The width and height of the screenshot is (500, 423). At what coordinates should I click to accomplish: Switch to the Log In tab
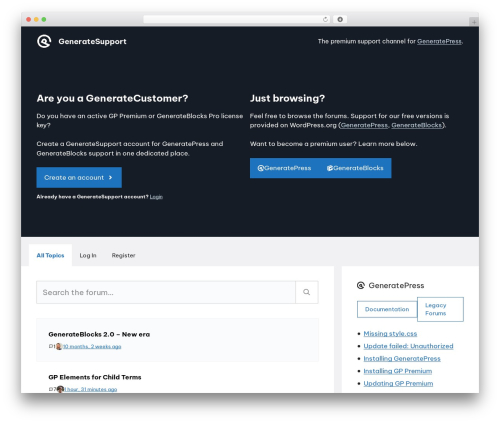tap(88, 255)
